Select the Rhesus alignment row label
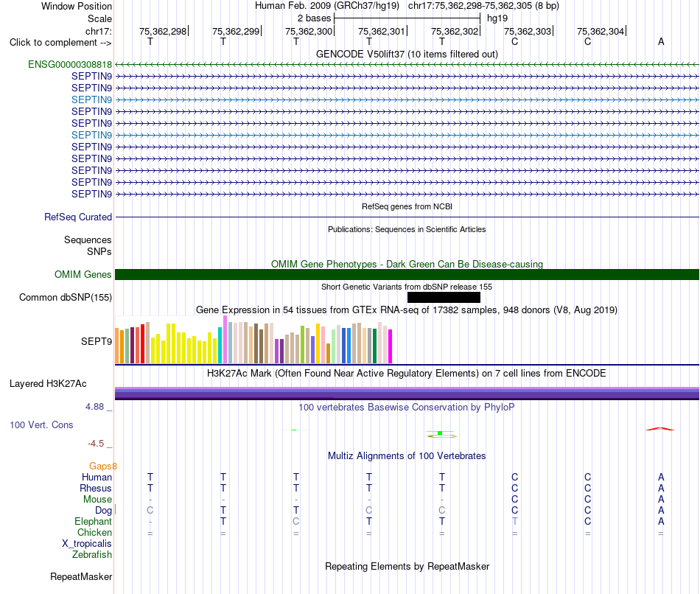Viewport: 700px width, 594px height. tap(96, 489)
